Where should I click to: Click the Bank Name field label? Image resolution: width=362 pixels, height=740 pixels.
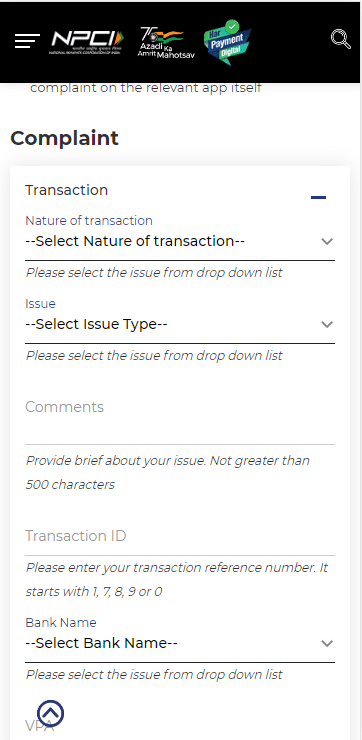coord(61,622)
